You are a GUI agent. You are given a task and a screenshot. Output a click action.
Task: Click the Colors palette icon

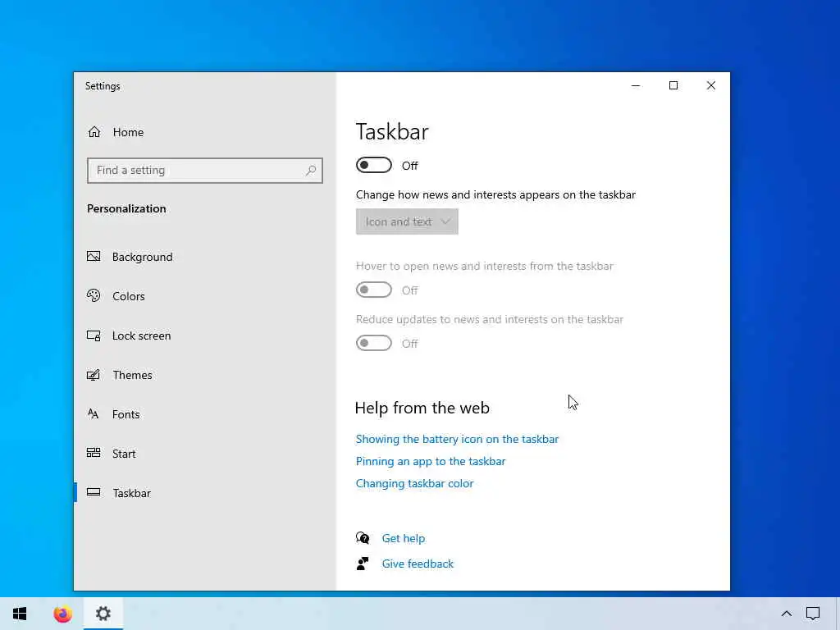pos(94,295)
